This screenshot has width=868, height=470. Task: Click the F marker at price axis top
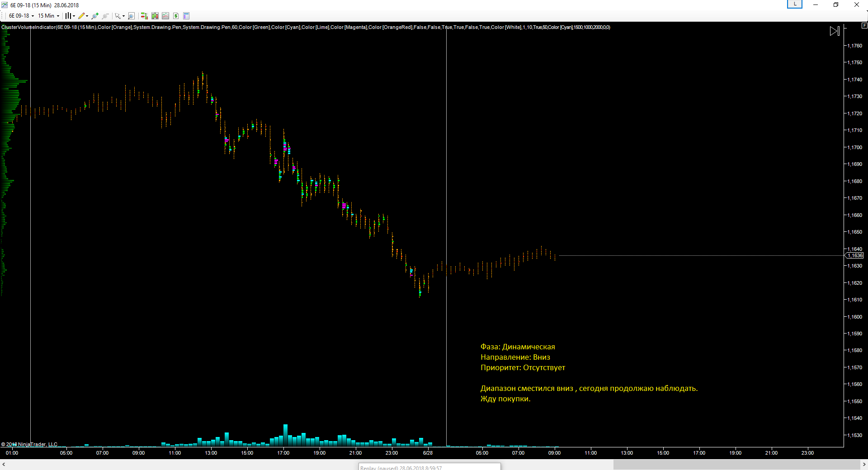[864, 26]
